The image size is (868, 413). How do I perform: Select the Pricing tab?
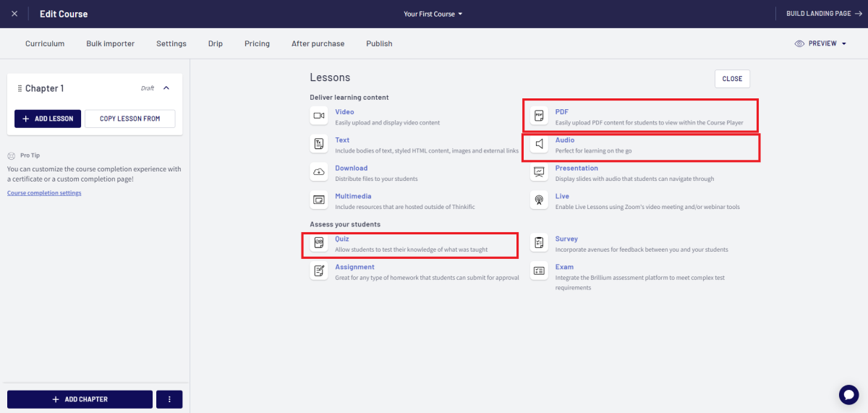coord(257,43)
